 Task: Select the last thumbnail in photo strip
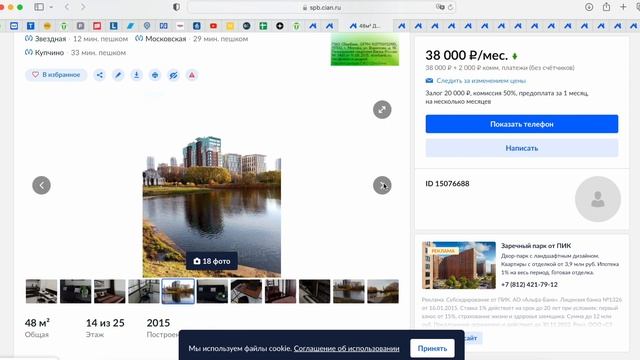383,291
